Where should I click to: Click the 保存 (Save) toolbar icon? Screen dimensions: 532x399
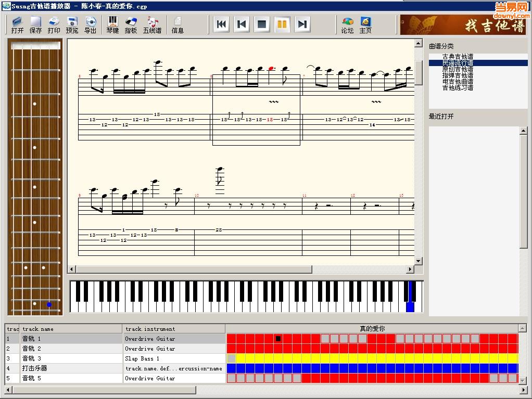coord(35,24)
